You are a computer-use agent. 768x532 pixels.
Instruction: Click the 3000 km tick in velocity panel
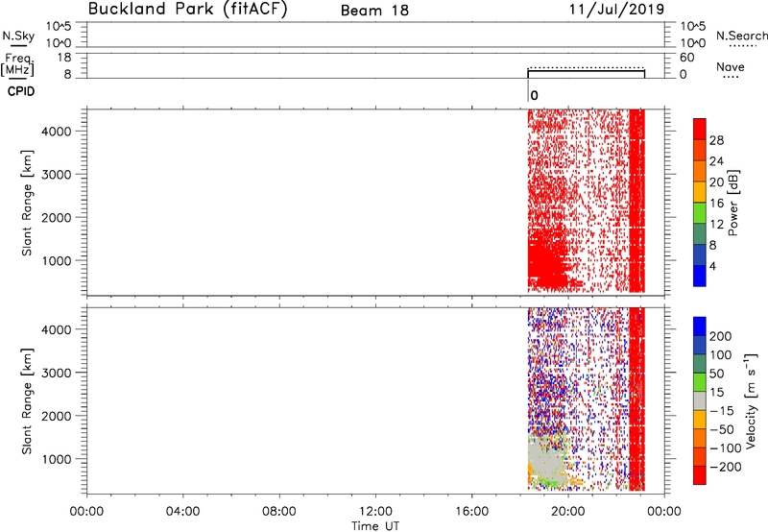(x=57, y=373)
